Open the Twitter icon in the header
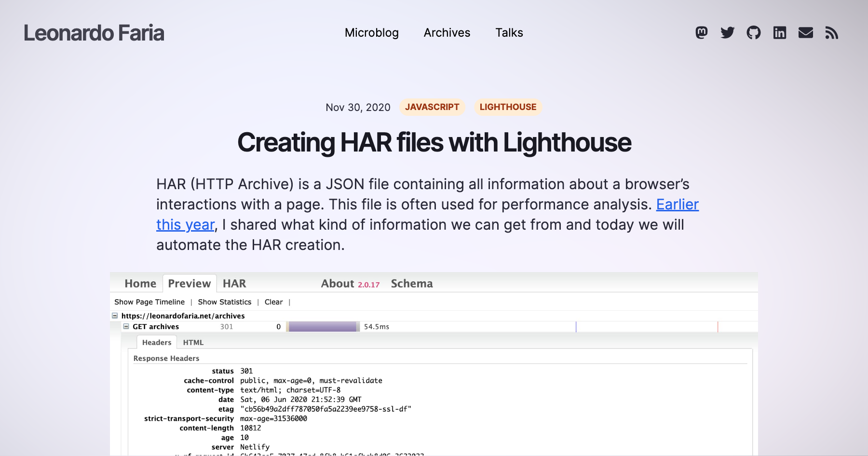 728,33
